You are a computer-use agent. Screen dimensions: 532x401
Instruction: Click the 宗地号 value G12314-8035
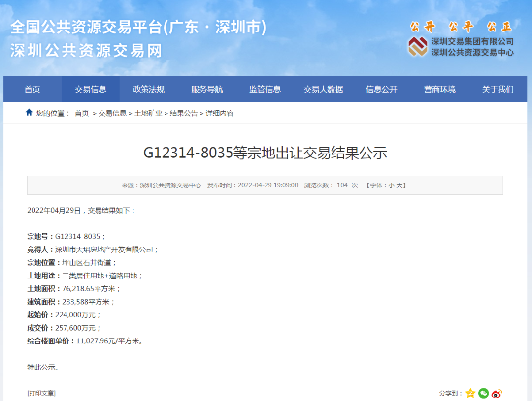click(78, 236)
